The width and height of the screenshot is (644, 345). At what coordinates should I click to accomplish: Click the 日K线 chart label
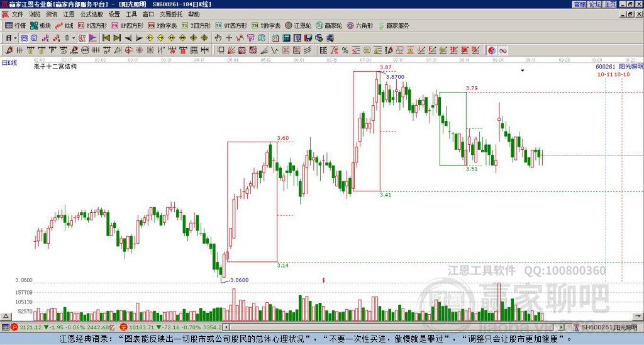tap(9, 62)
